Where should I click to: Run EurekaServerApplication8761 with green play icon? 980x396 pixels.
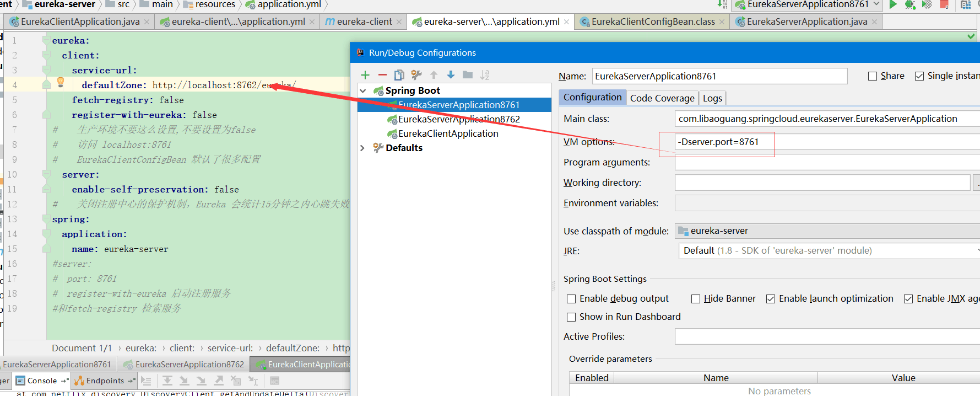893,4
